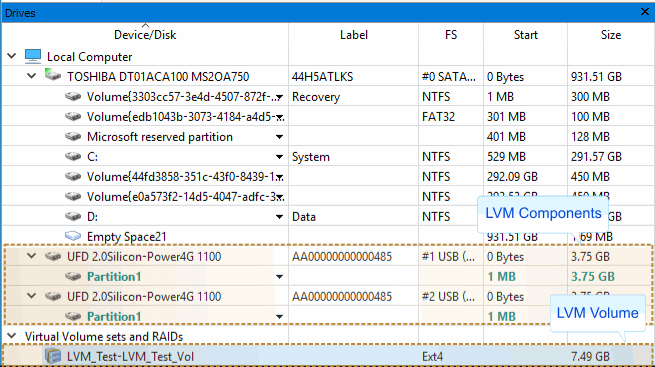The height and width of the screenshot is (367, 655).
Task: Collapse the TOSHIBA DT01ACA100 drive node
Action: tap(32, 76)
